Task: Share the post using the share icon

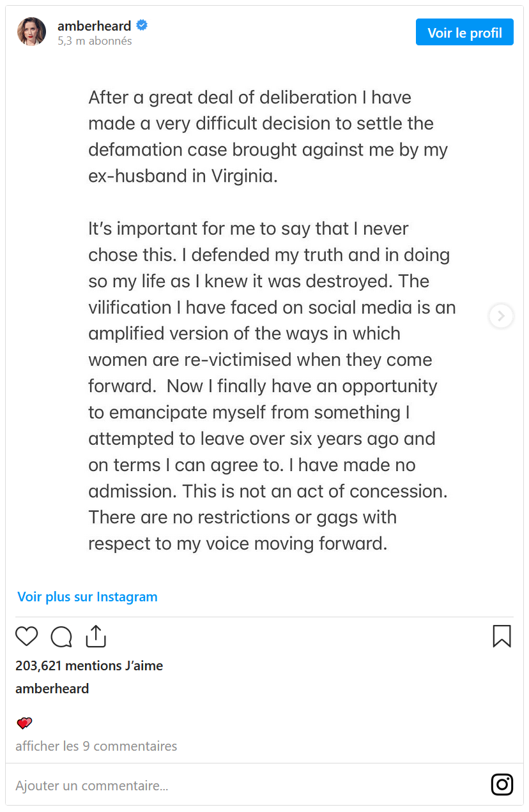Action: pyautogui.click(x=95, y=636)
